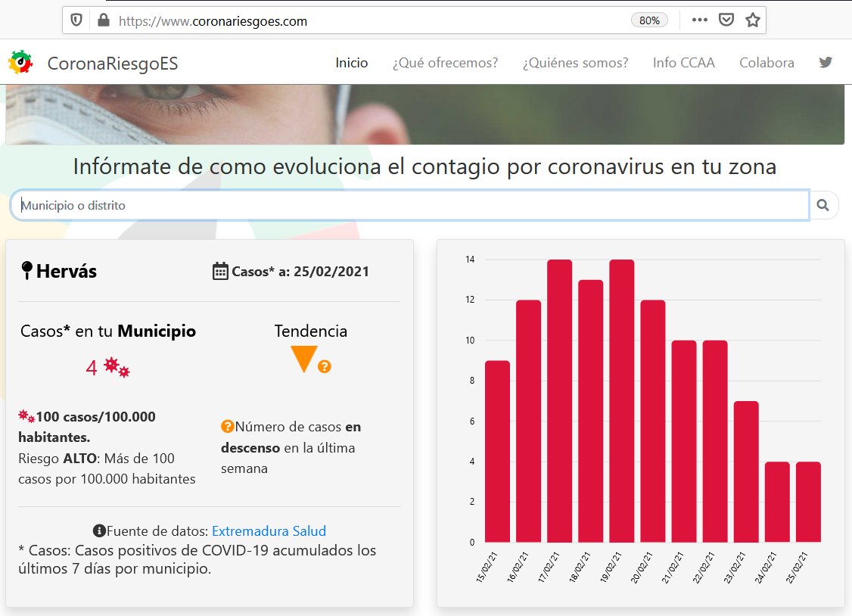The image size is (852, 616).
Task: Click the bar for 15/02/21
Action: tap(497, 452)
